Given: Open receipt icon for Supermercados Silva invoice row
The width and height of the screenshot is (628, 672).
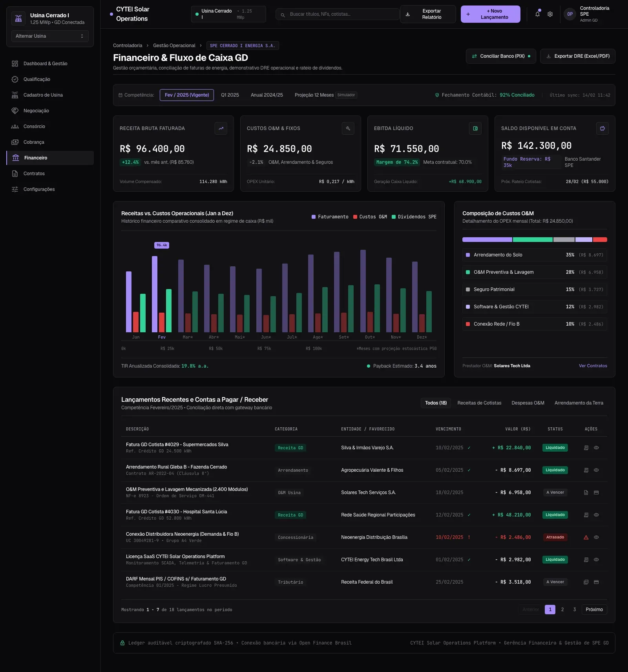Looking at the screenshot, I should point(586,448).
